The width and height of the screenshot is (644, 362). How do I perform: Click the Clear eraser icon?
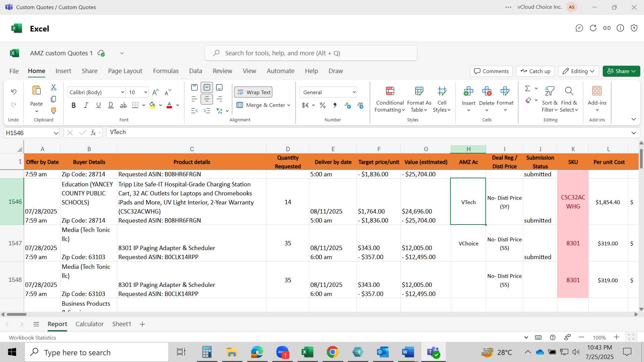pos(528,100)
